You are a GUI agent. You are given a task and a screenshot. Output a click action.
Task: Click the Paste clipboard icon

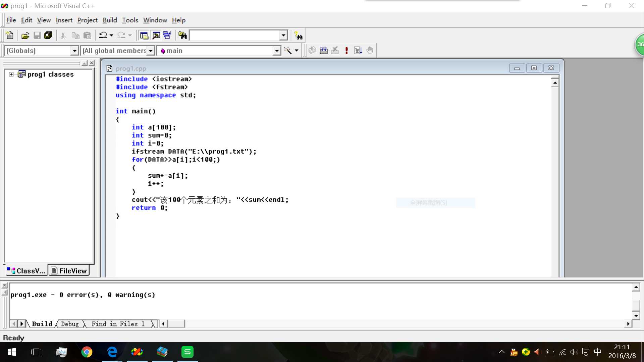click(x=87, y=35)
